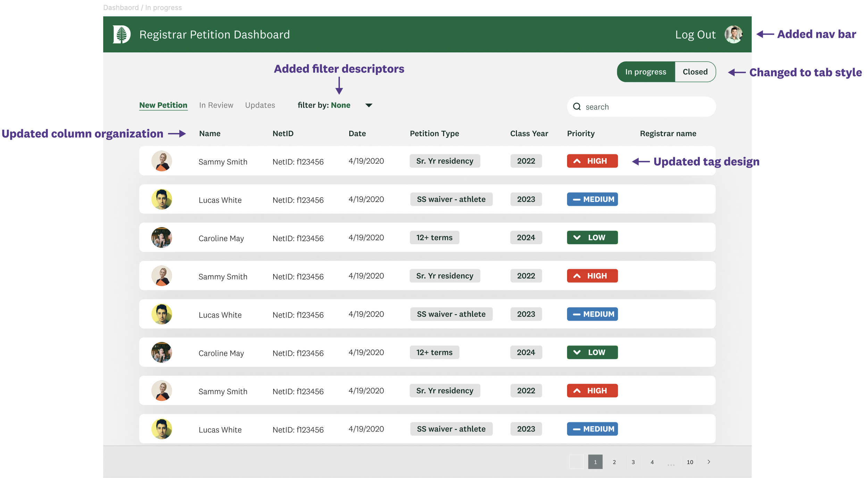The height and width of the screenshot is (492, 868).
Task: Click Caroline May's avatar in the third row
Action: (x=161, y=237)
